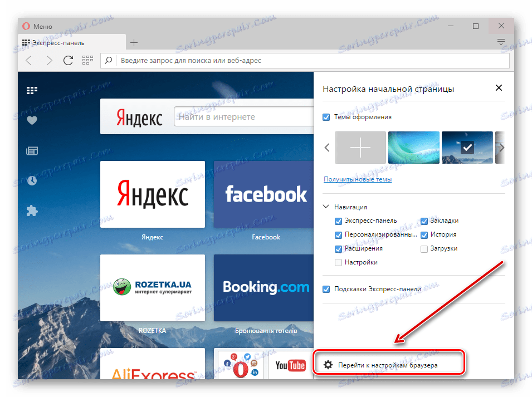Open a new tab with plus button

tap(134, 43)
